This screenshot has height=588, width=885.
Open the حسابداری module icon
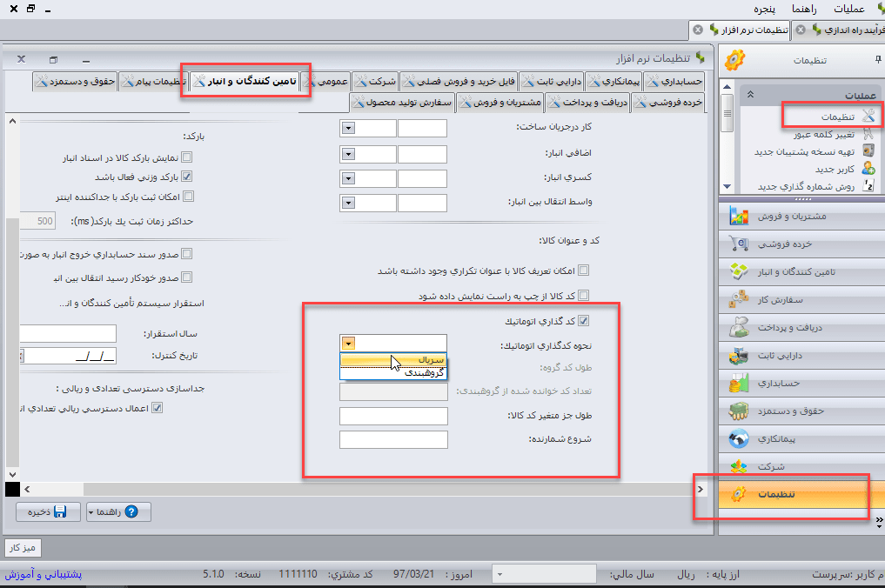[x=739, y=383]
